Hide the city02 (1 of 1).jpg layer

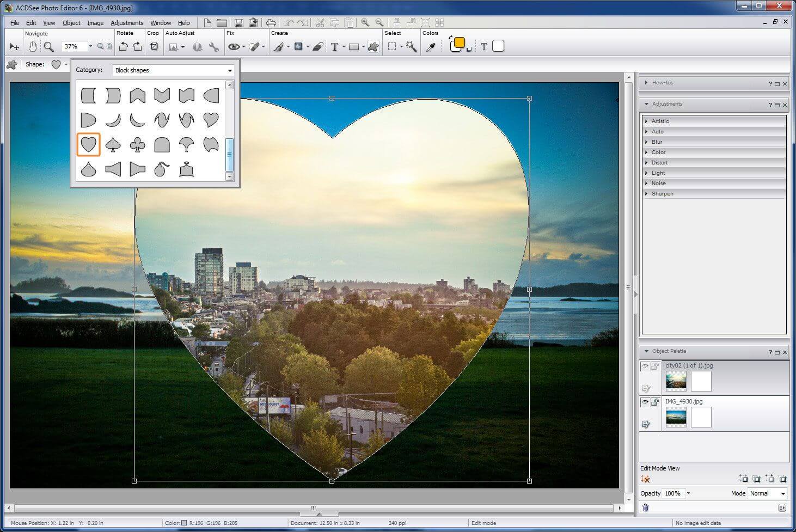645,366
